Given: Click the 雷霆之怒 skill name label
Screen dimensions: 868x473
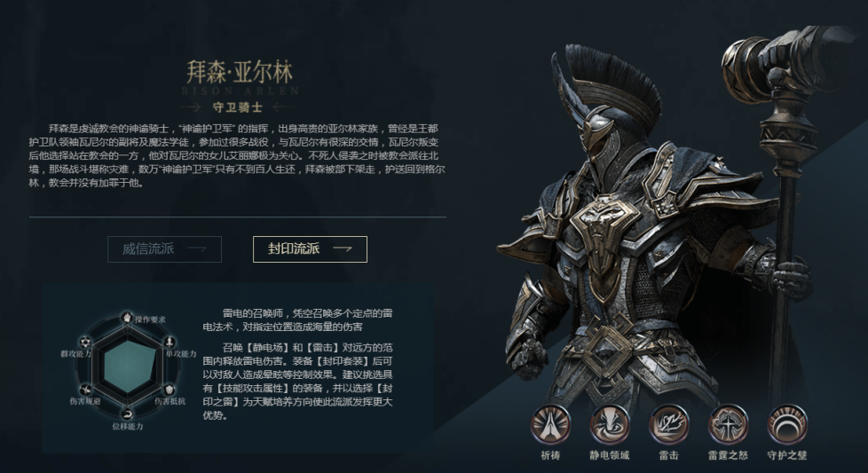Looking at the screenshot, I should coord(728,455).
